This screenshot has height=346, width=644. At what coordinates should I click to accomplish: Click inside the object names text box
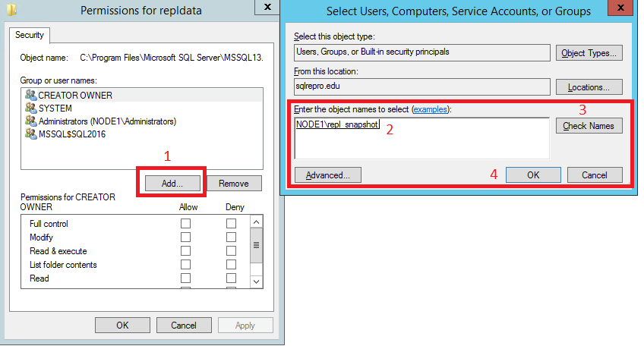coord(421,138)
